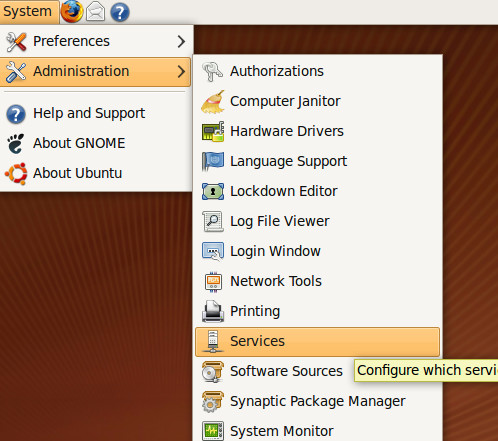Click the Computer Janitor broom icon
Viewport: 498px width, 441px height.
213,101
